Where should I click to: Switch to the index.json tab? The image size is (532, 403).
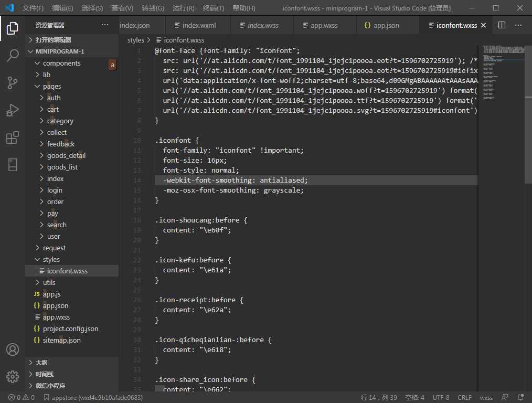point(142,25)
